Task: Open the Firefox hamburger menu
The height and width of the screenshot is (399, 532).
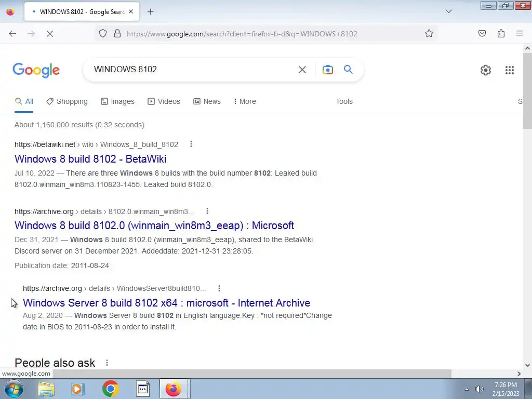Action: pos(520,33)
